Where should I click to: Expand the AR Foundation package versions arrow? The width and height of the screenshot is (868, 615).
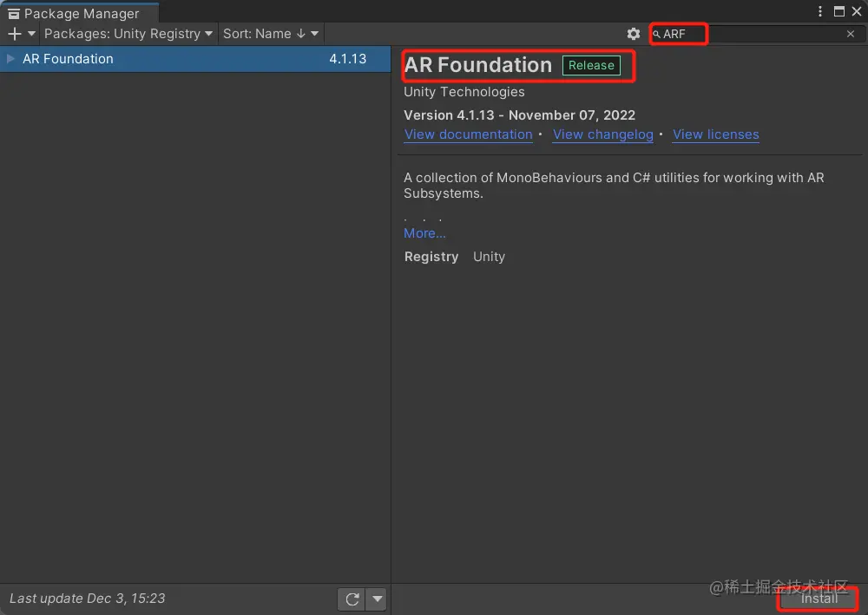(x=10, y=59)
